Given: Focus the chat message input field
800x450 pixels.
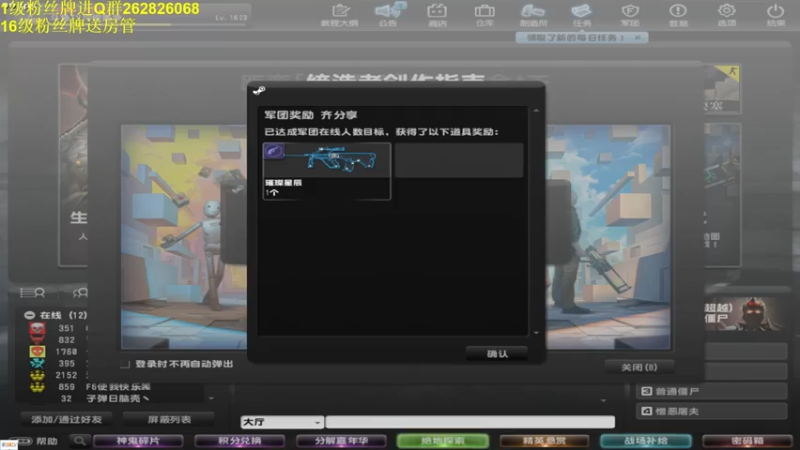Looking at the screenshot, I should point(470,422).
